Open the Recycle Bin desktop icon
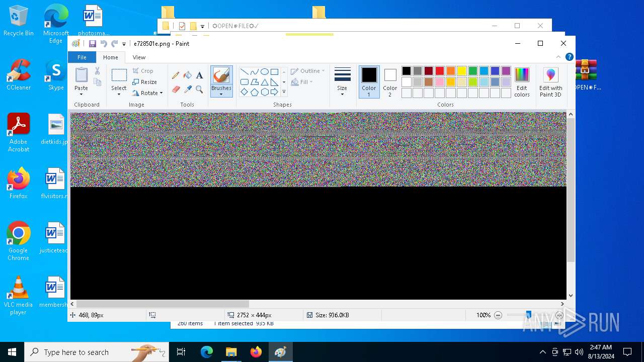This screenshot has width=644, height=362. [19, 21]
